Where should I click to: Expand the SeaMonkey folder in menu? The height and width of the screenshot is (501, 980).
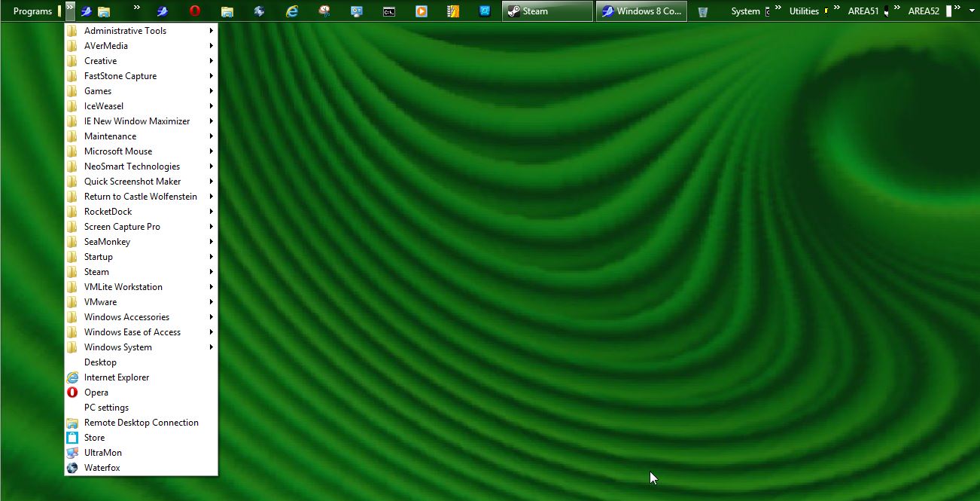(142, 242)
